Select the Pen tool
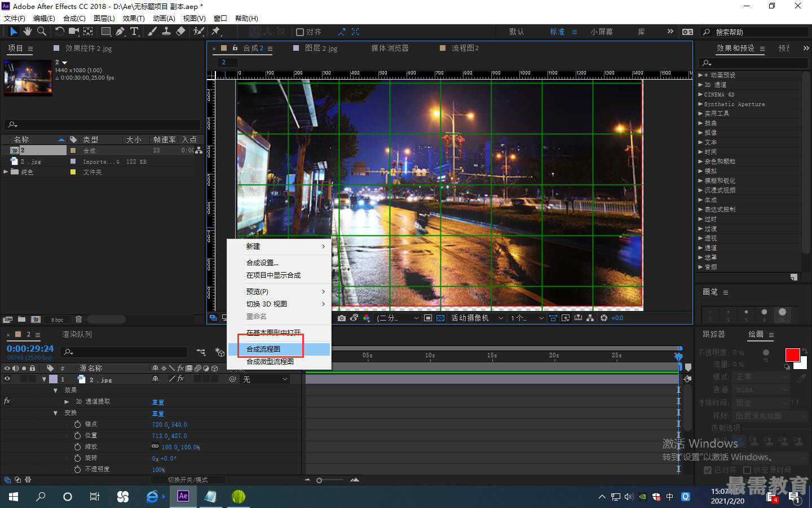The width and height of the screenshot is (812, 508). 120,32
